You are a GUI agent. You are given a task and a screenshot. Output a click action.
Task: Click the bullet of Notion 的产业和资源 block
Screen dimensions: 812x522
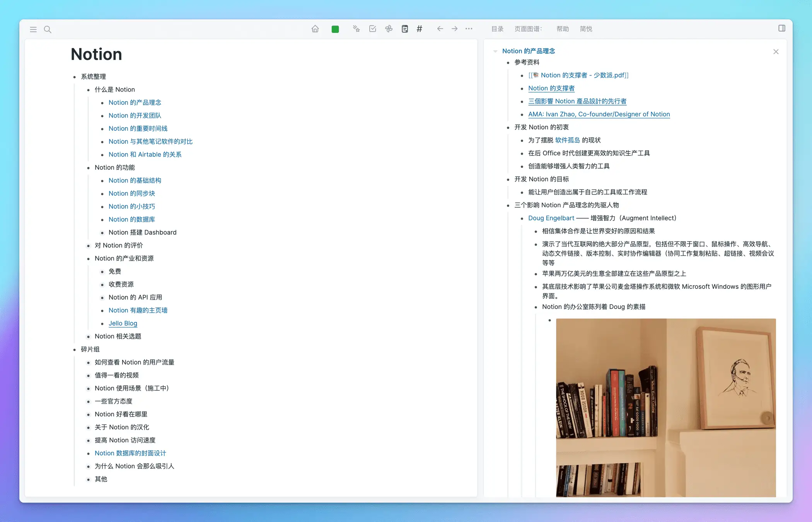[89, 259]
